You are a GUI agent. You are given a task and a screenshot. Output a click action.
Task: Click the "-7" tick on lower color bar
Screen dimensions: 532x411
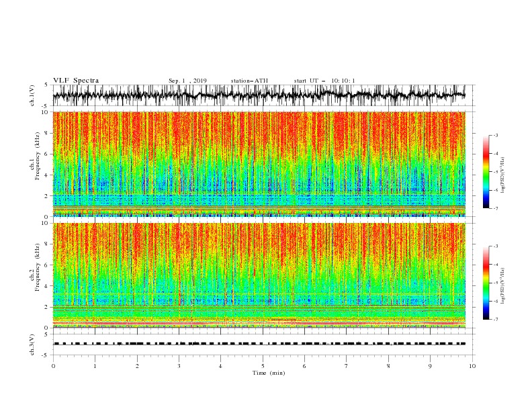(494, 319)
